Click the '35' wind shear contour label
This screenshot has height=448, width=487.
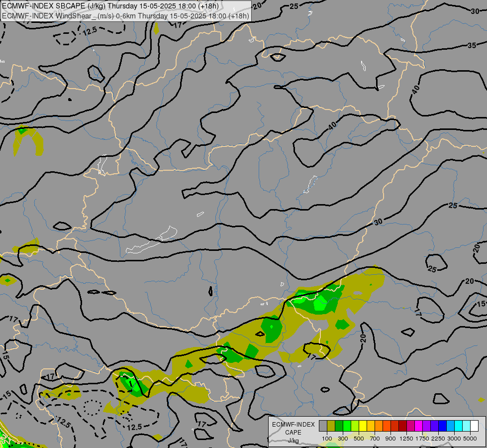[472, 45]
